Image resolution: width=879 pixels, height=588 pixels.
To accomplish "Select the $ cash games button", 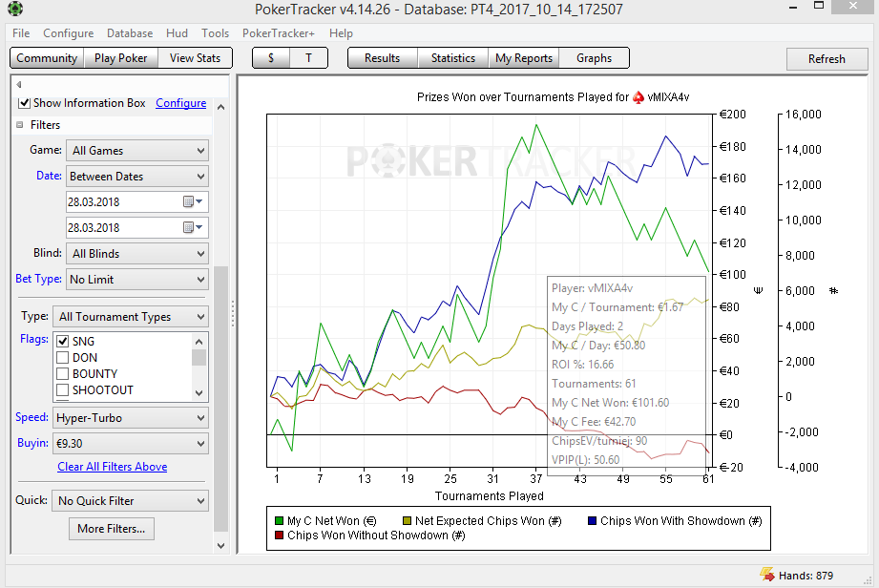I will point(271,57).
